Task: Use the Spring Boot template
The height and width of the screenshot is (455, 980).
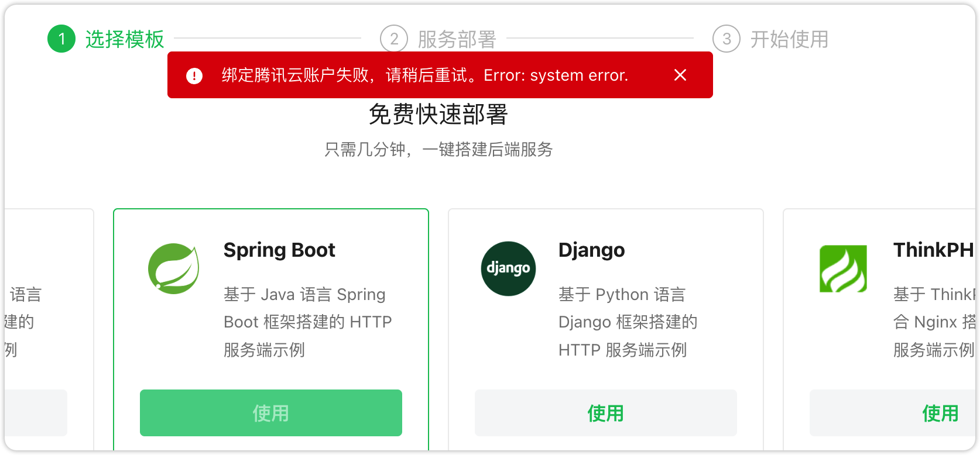Action: [x=271, y=413]
